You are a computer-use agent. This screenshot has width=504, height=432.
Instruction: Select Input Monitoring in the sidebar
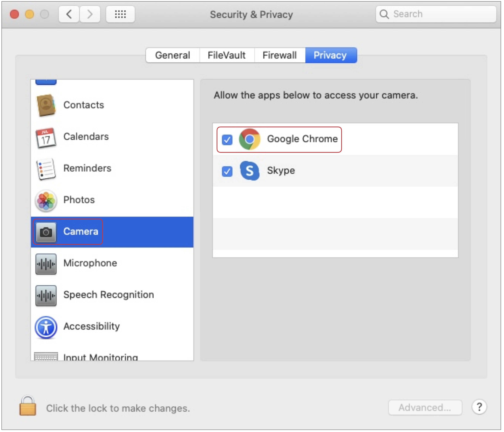coord(100,357)
